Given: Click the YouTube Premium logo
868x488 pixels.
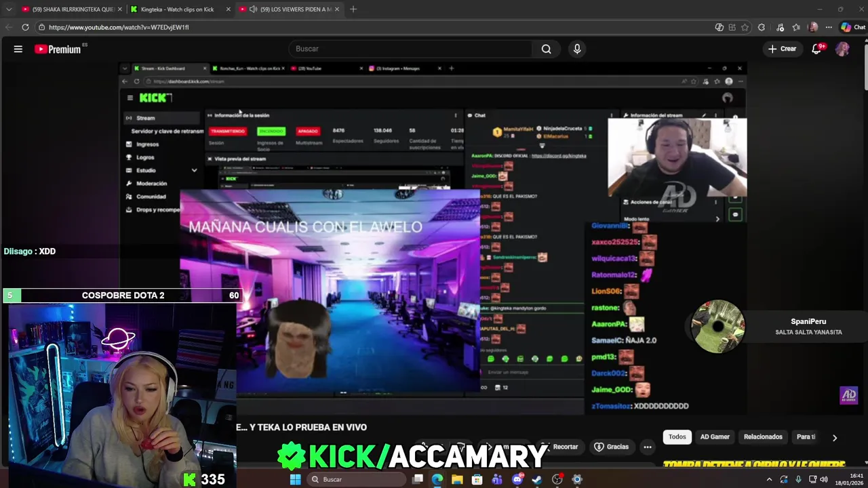Looking at the screenshot, I should (x=58, y=49).
